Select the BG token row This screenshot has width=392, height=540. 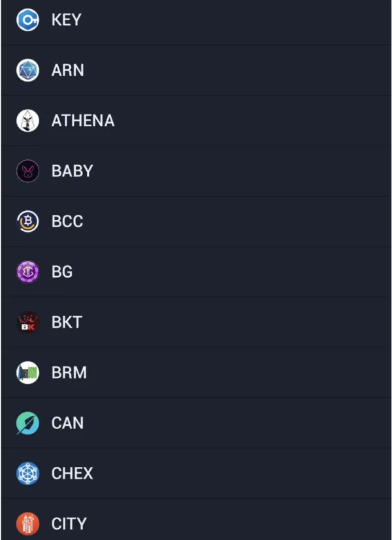[196, 272]
